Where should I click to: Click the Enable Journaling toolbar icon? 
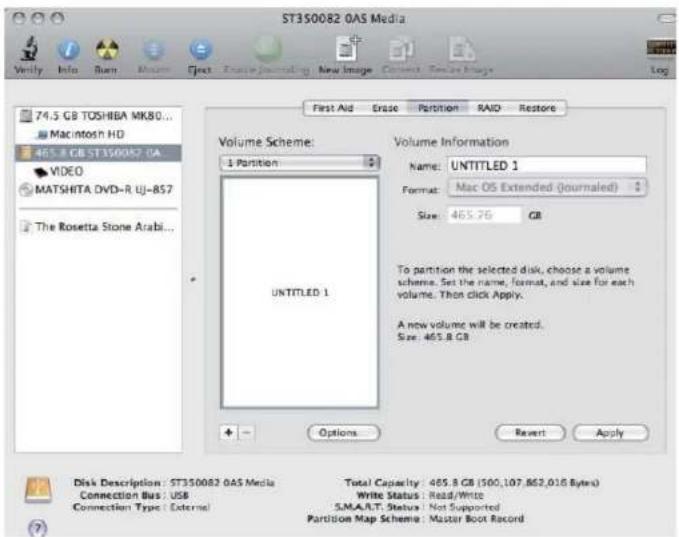click(267, 49)
